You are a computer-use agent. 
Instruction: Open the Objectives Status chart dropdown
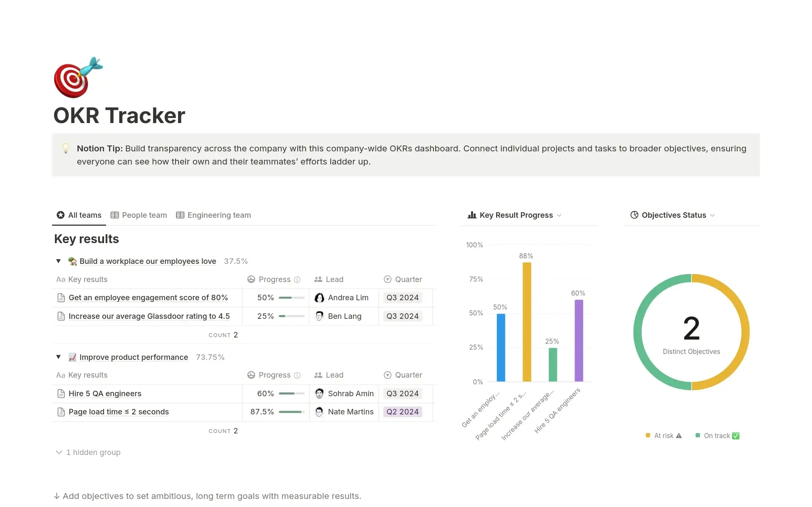click(x=713, y=215)
